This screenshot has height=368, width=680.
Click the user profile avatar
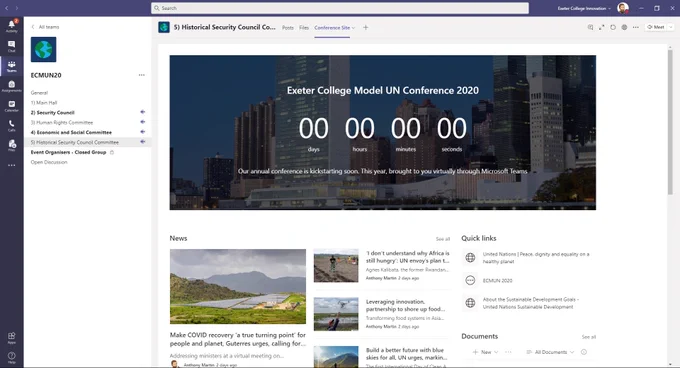point(623,8)
